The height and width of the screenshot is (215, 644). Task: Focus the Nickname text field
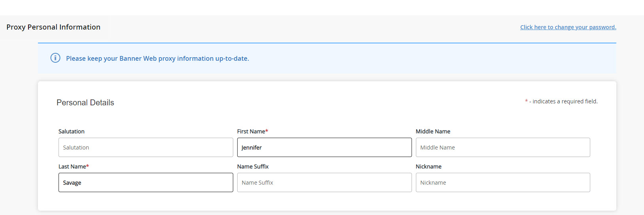(502, 183)
